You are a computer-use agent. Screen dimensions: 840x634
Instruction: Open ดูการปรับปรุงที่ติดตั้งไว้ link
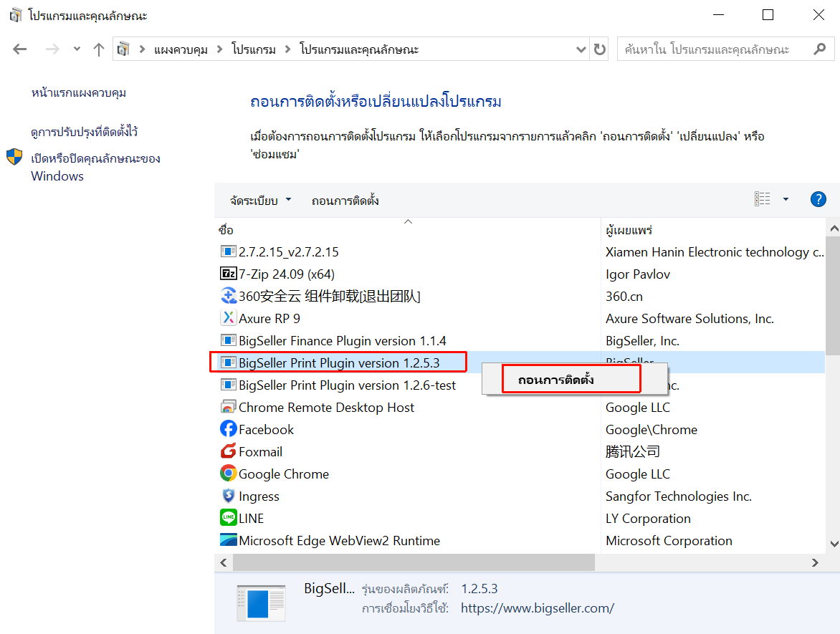(84, 132)
